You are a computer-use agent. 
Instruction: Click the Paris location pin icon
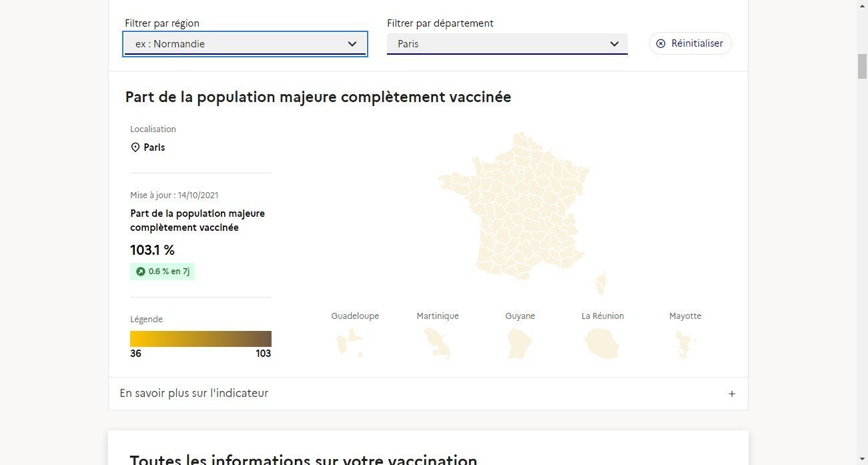[x=135, y=147]
